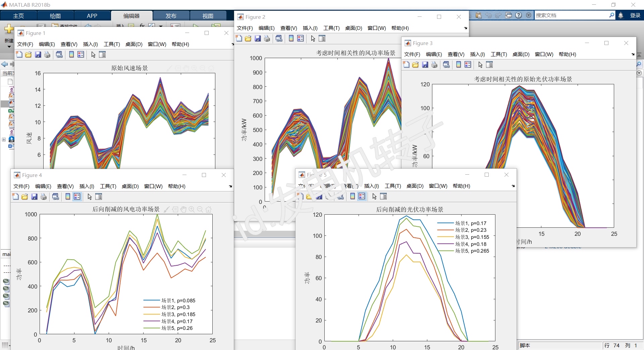Toggle Edit Plot pointer in Figure 1
The image size is (644, 350).
coord(93,54)
